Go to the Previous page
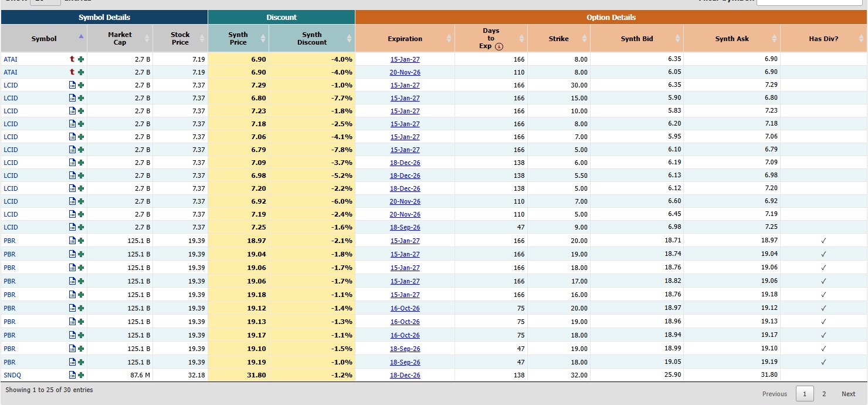This screenshot has height=405, width=868. point(775,394)
